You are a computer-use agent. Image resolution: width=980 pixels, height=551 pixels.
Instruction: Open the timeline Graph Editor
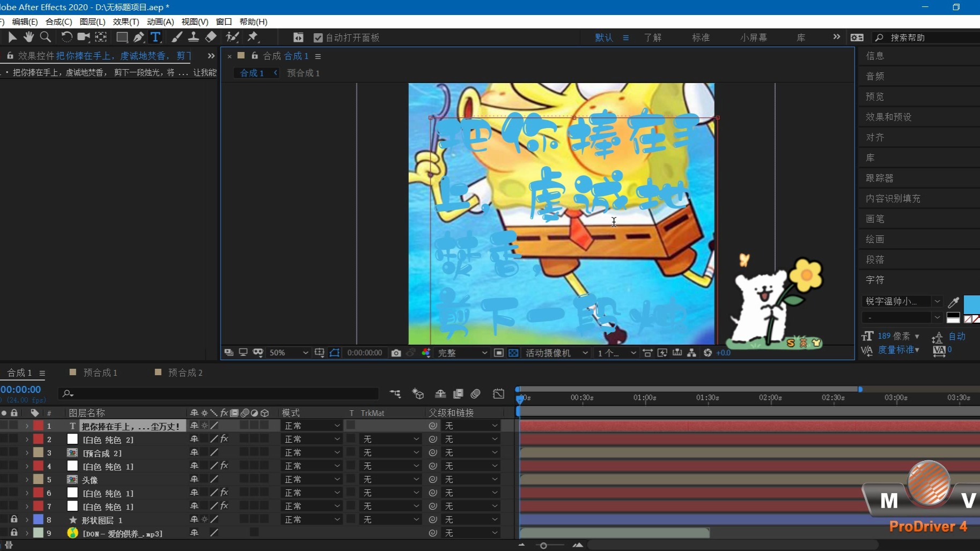499,394
